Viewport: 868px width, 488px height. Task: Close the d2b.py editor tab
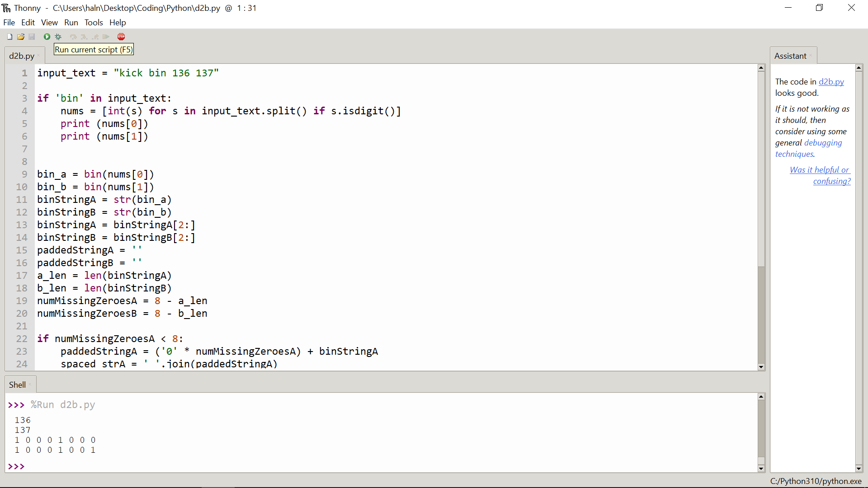pos(39,56)
